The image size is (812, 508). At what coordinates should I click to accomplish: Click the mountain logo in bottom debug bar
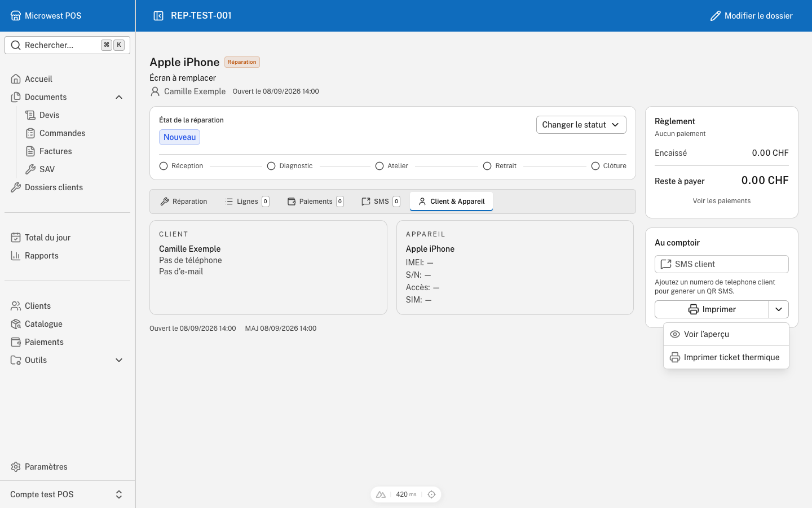pyautogui.click(x=381, y=494)
